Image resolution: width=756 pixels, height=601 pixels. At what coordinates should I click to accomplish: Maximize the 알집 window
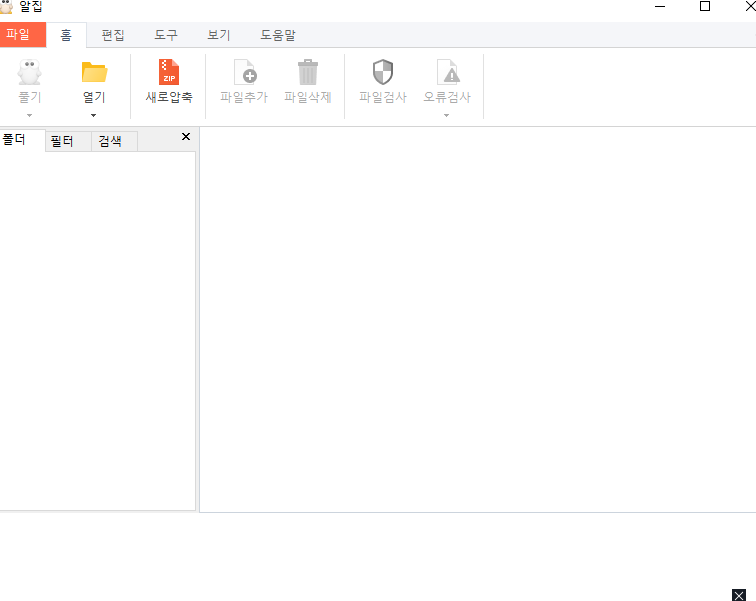[x=705, y=6]
